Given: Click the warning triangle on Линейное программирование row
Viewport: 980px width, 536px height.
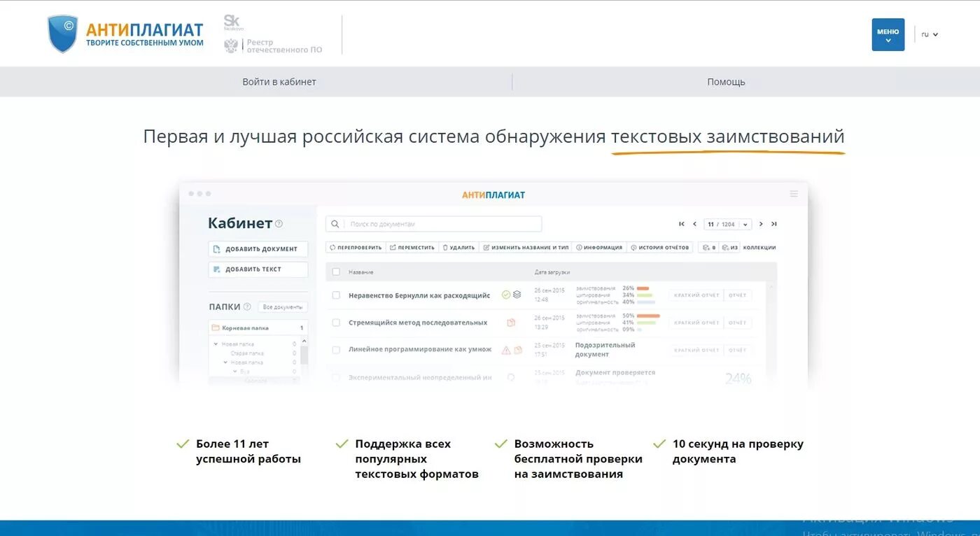Looking at the screenshot, I should tap(506, 350).
